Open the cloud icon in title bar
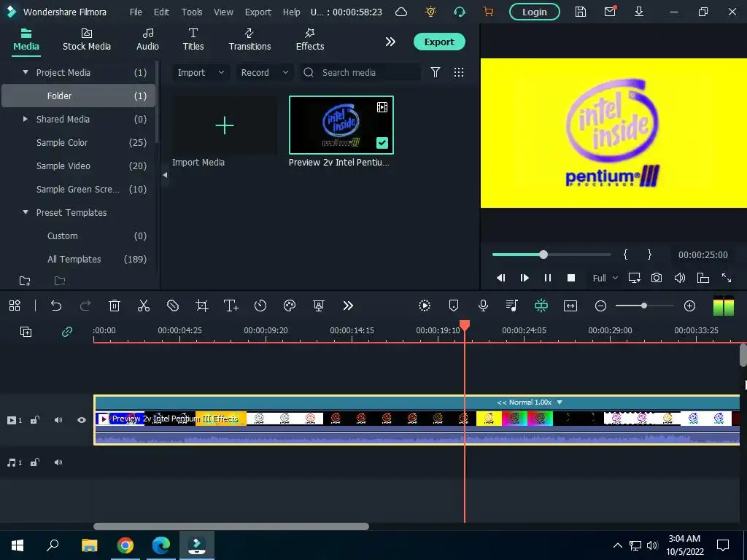747x560 pixels. (402, 12)
